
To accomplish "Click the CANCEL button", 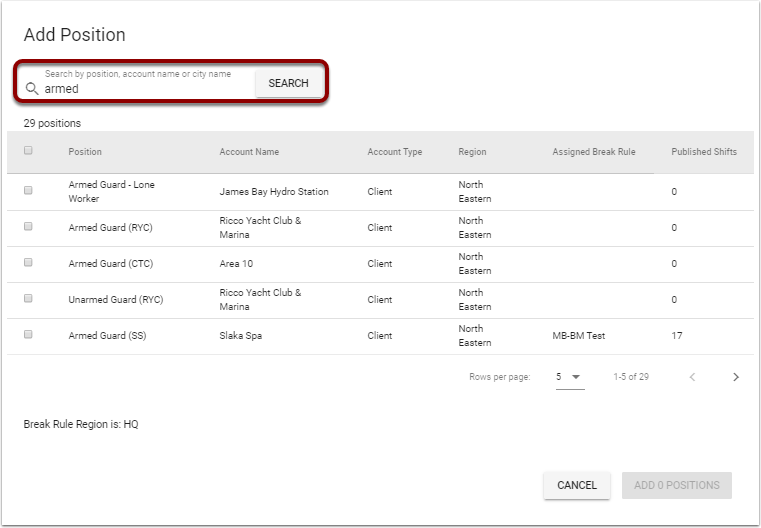I will tap(577, 485).
